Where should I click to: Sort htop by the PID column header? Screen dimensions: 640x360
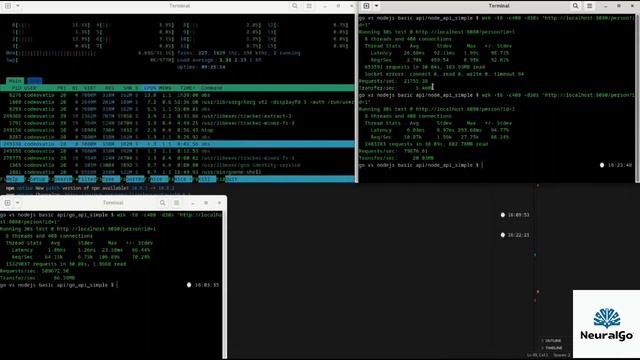pos(16,88)
